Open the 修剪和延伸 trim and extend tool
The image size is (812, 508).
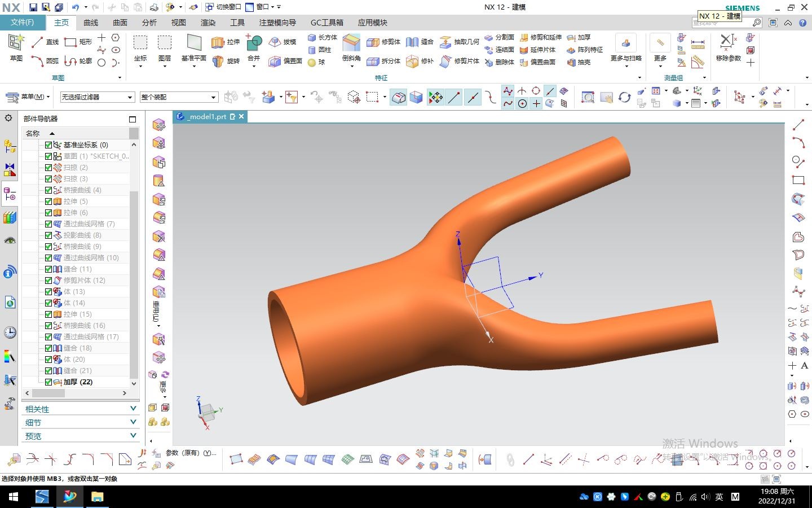point(540,37)
